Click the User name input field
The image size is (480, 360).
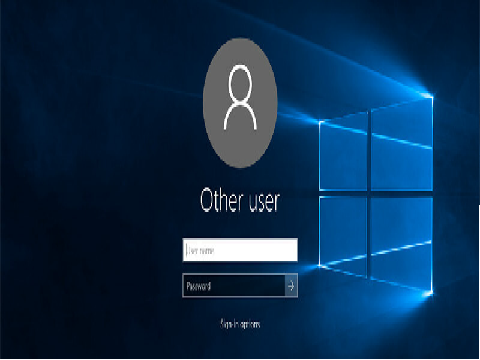coord(240,250)
